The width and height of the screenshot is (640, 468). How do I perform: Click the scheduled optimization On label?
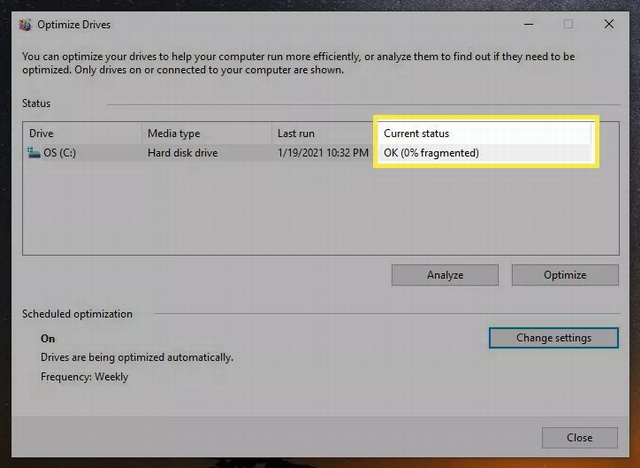point(48,338)
